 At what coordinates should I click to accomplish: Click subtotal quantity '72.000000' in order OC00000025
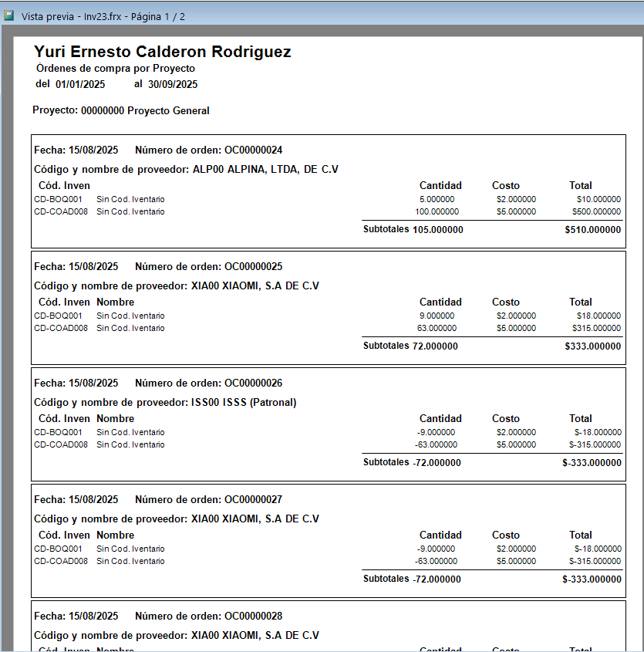click(x=435, y=346)
